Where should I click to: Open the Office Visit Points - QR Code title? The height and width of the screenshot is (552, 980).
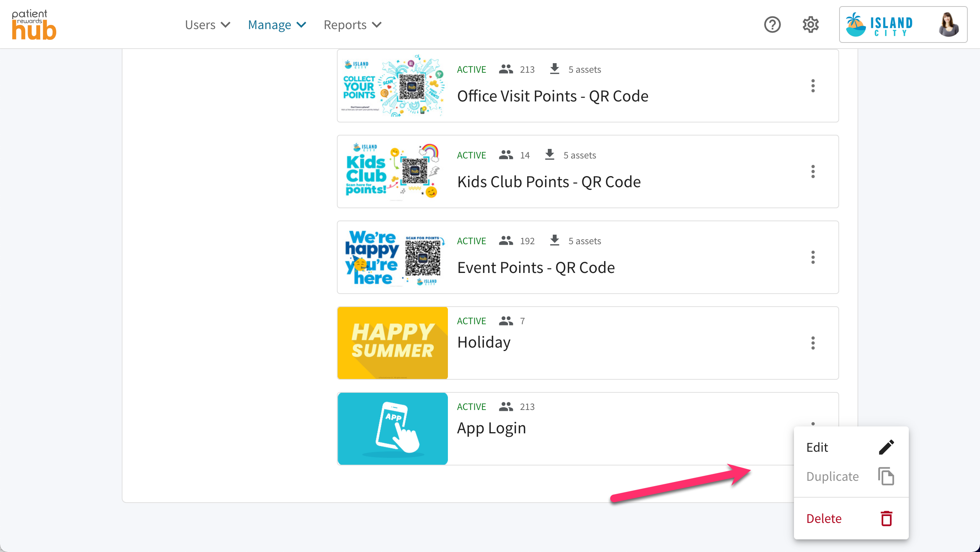tap(553, 96)
